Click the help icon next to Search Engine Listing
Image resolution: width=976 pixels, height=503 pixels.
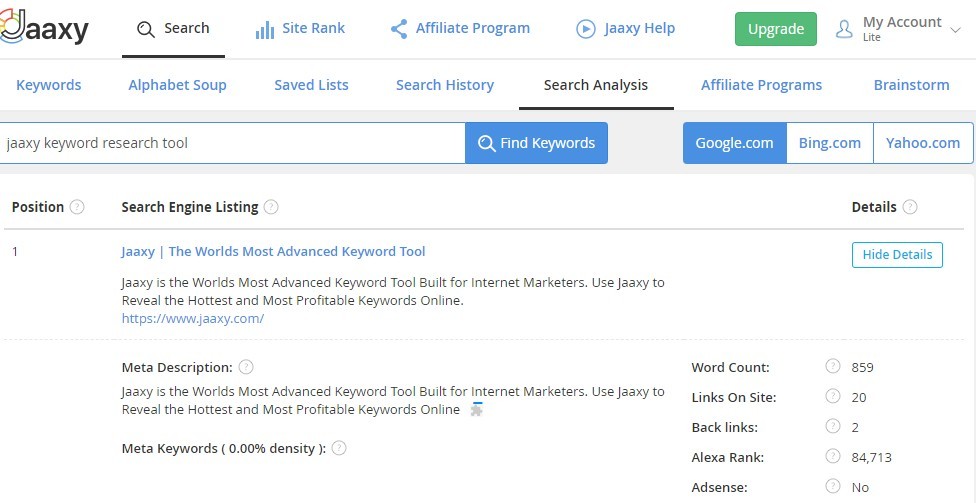[271, 207]
